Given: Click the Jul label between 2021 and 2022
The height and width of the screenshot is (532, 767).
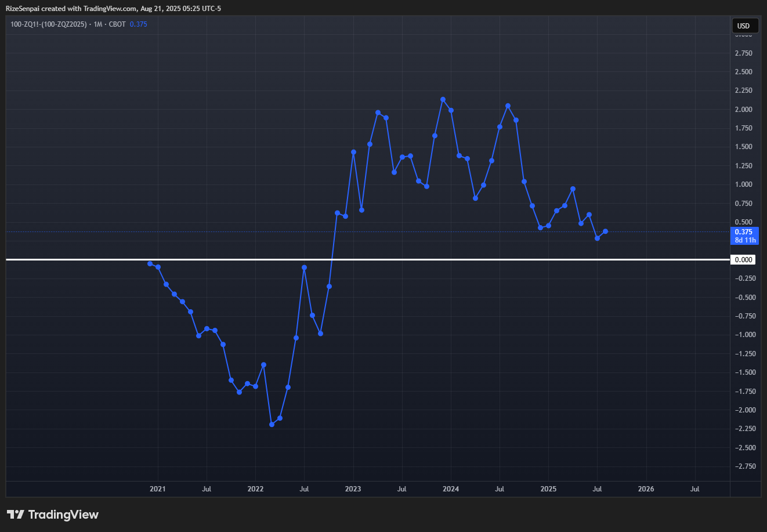Looking at the screenshot, I should click(x=206, y=489).
